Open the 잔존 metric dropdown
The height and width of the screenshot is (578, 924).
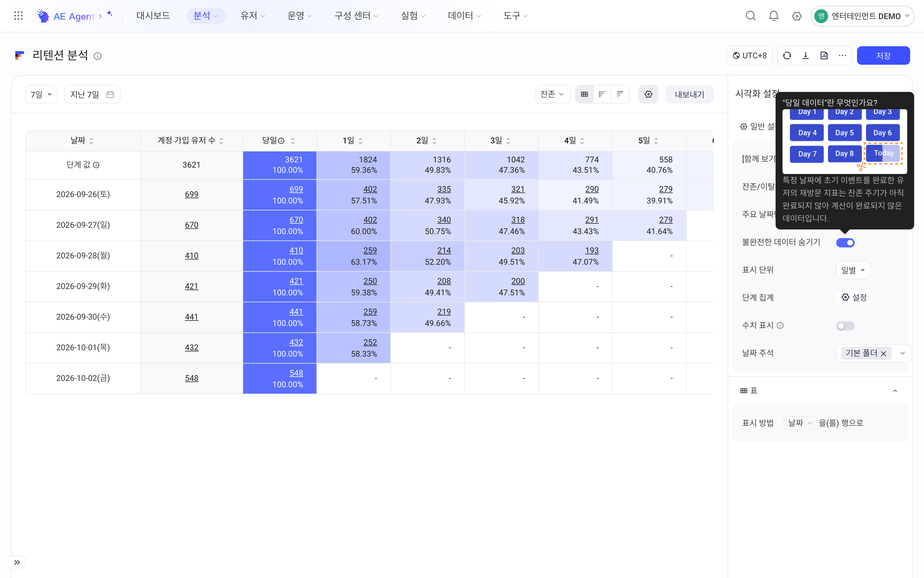(552, 94)
